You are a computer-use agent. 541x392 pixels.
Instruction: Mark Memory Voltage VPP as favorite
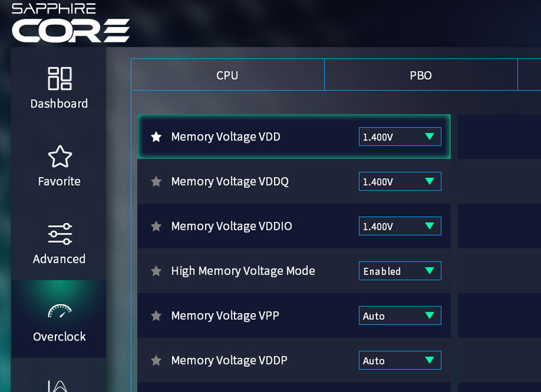click(x=156, y=316)
